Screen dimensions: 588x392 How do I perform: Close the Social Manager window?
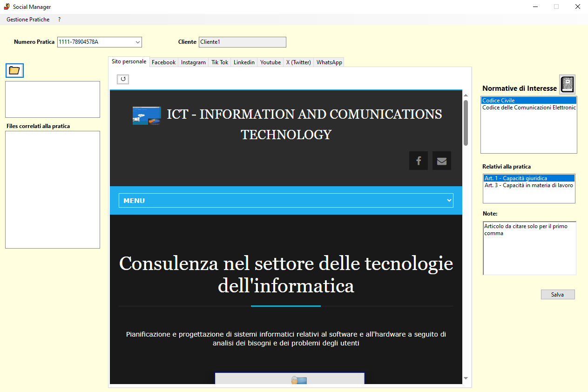(577, 7)
